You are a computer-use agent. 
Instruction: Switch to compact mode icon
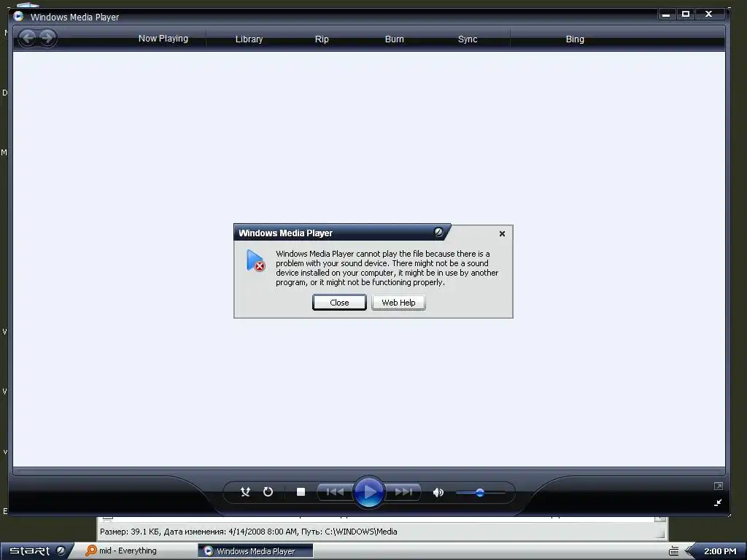(x=718, y=502)
